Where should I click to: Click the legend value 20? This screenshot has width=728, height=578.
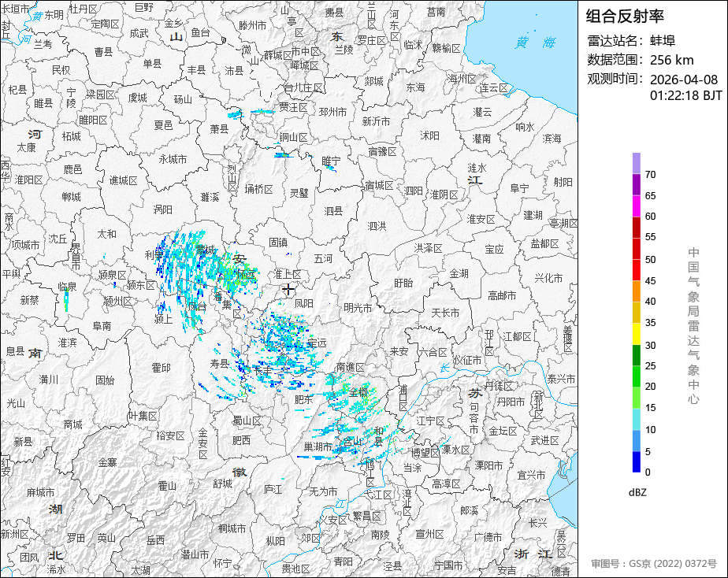point(651,387)
